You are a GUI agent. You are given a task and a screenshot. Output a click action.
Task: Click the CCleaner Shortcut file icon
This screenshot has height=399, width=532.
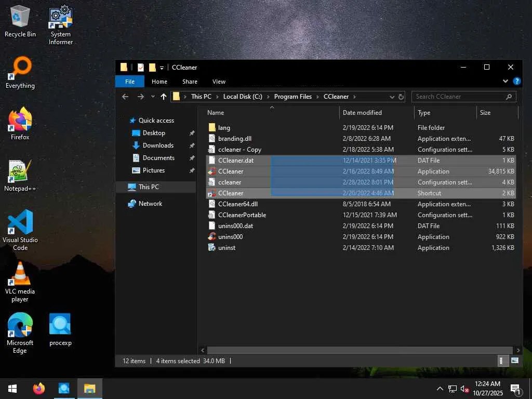[x=212, y=193]
